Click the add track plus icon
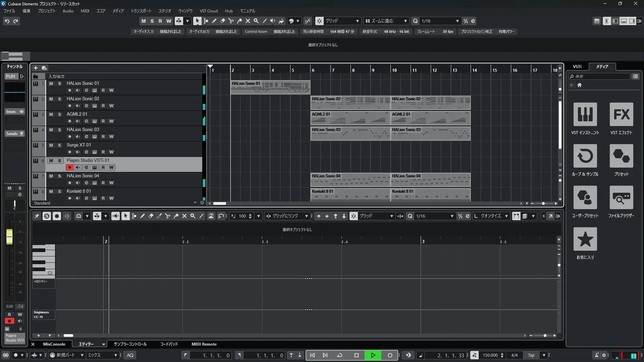This screenshot has width=644, height=362. point(36,68)
